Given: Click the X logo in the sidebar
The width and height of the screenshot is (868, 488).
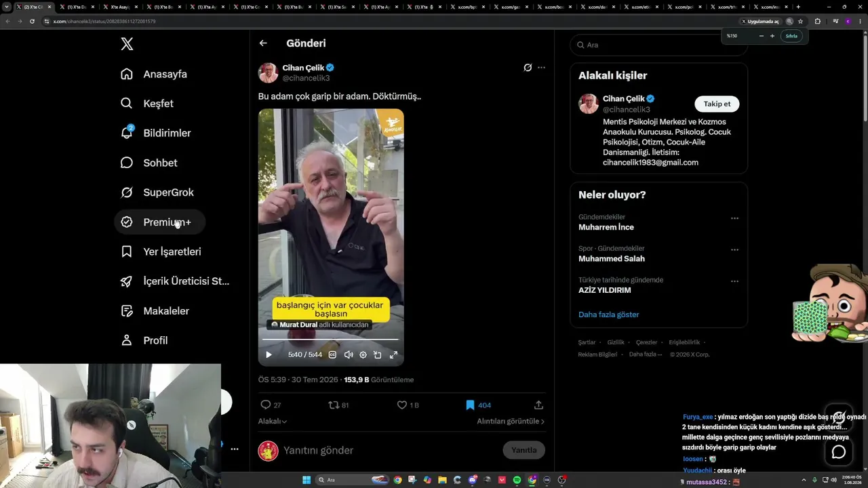Looking at the screenshot, I should 127,44.
